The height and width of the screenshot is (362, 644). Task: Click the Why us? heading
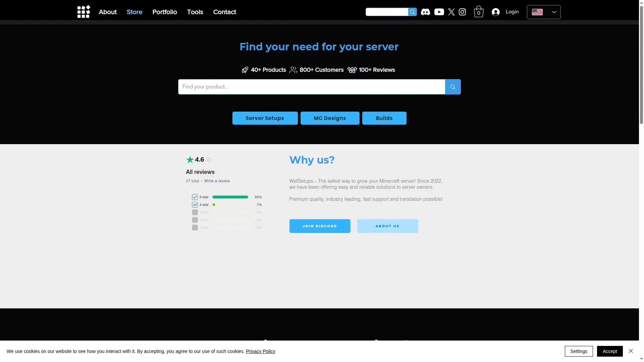click(312, 160)
